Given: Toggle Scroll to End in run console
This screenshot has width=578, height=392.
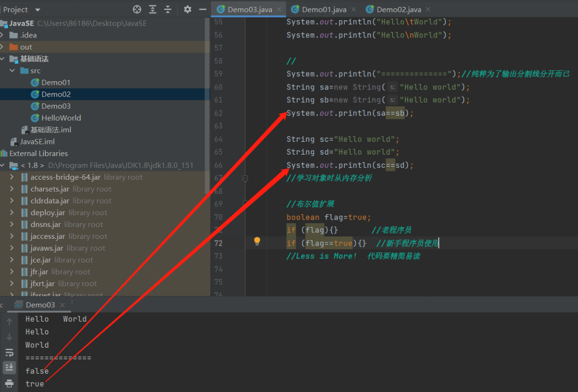Looking at the screenshot, I should 9,367.
